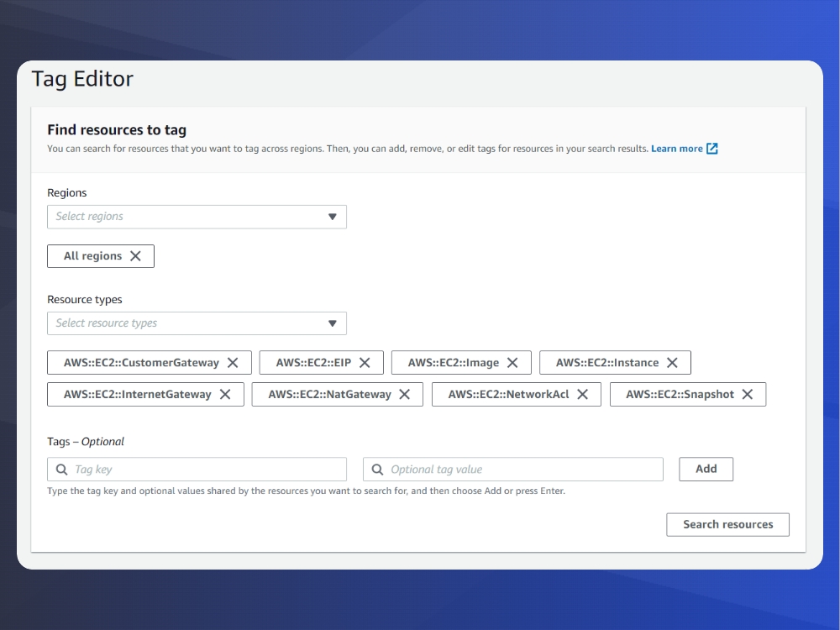840x630 pixels.
Task: Open the Select regions dropdown
Action: tap(197, 217)
